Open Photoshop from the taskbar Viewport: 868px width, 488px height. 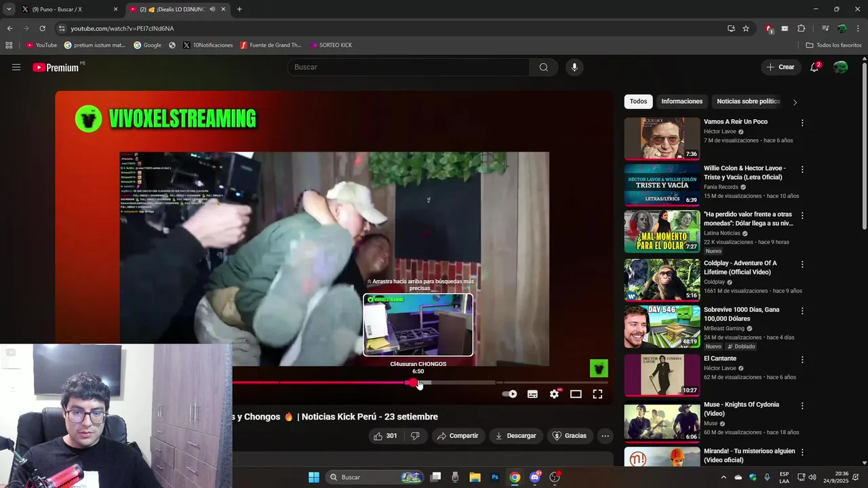(495, 477)
